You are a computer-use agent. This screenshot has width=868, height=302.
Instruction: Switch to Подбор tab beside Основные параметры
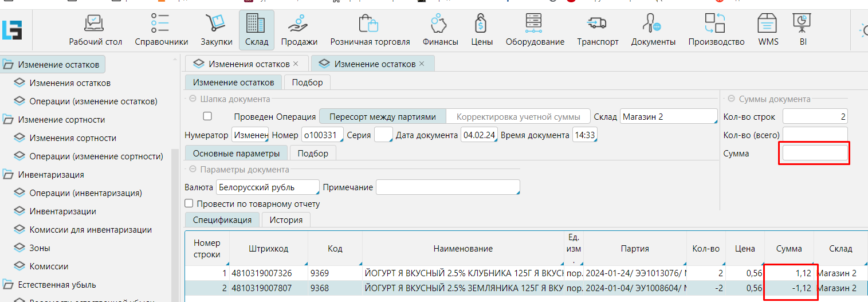[x=313, y=154]
